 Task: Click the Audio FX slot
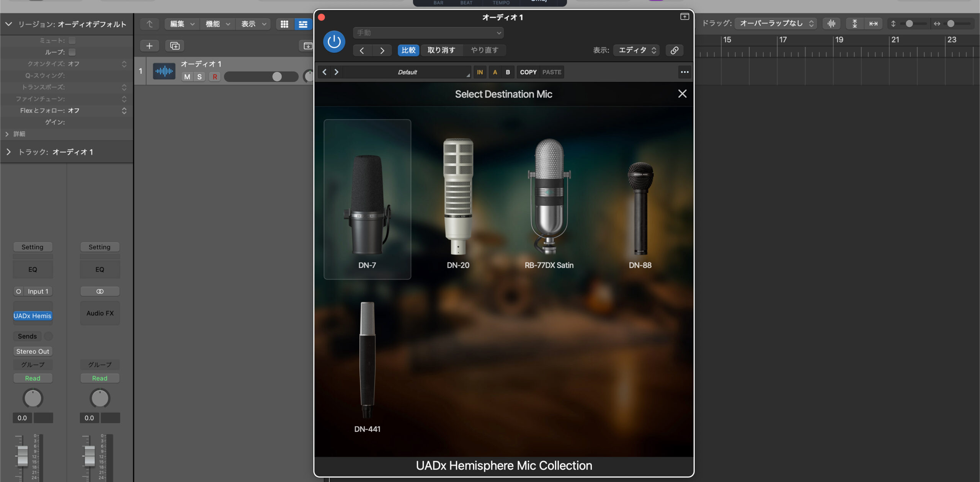100,313
